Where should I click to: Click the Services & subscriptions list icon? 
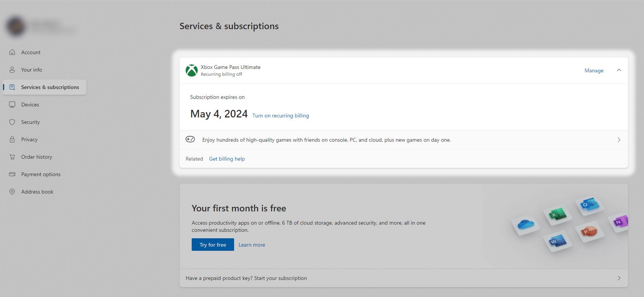12,87
